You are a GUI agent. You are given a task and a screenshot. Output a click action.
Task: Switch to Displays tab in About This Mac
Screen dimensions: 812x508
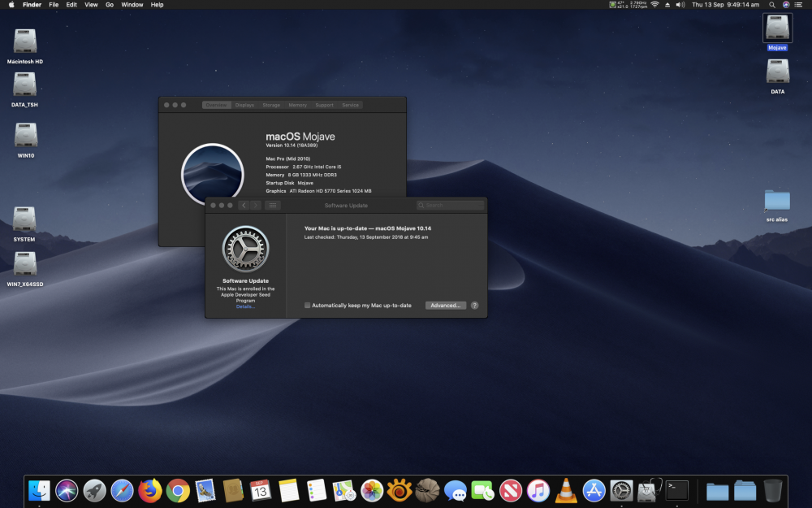(244, 105)
